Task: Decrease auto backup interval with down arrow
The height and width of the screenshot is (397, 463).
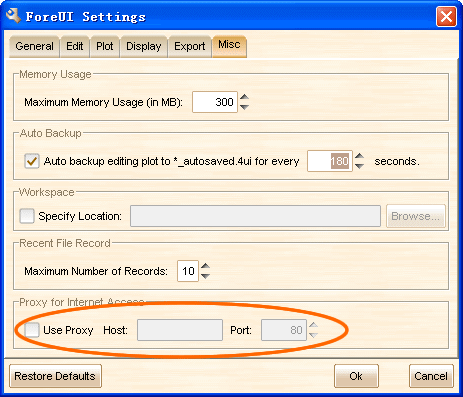Action: click(x=359, y=166)
